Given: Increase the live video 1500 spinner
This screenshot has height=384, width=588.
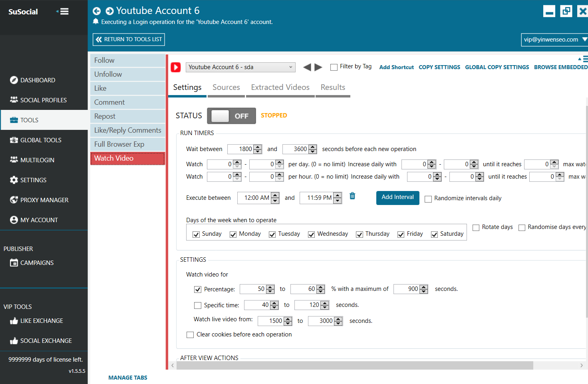Looking at the screenshot, I should [x=288, y=319].
